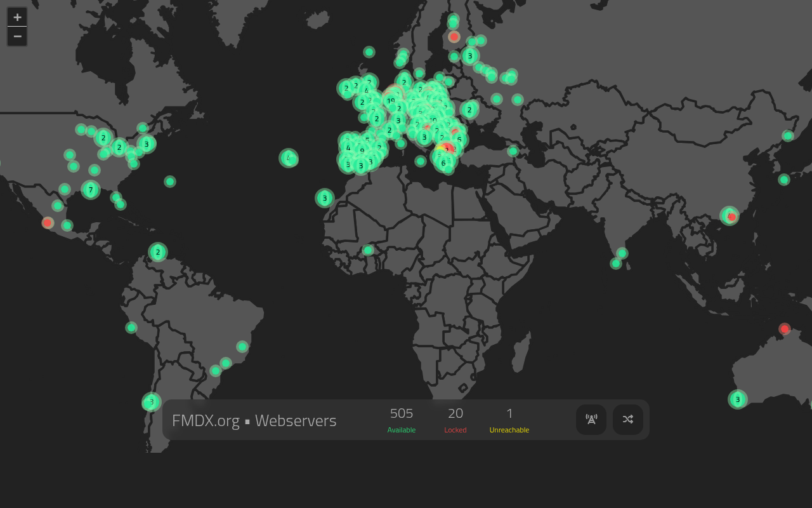Open the mid-Atlantic Azores cluster marker
Screen dimensions: 812x508
(x=289, y=158)
